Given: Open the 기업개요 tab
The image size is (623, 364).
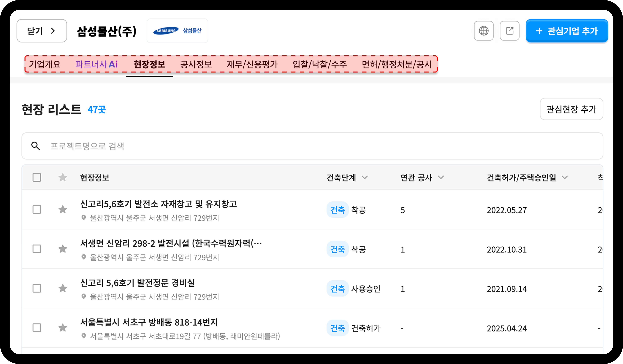Looking at the screenshot, I should coord(45,64).
